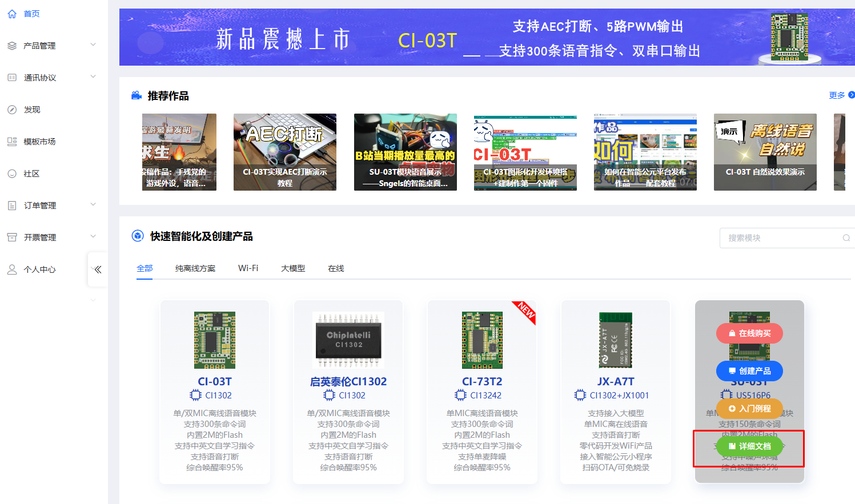Collapse the sidebar with the double-arrow icon
The height and width of the screenshot is (504, 855).
98,269
